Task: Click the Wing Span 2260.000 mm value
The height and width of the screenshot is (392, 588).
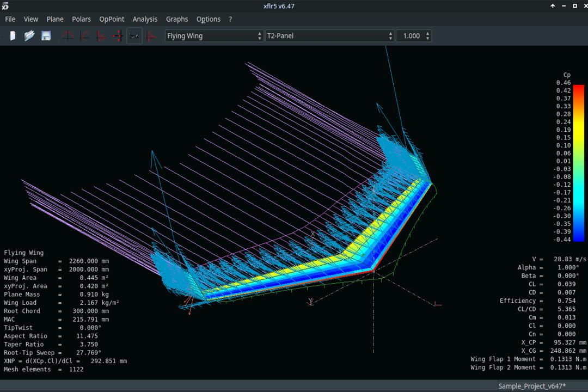Action: (x=89, y=261)
